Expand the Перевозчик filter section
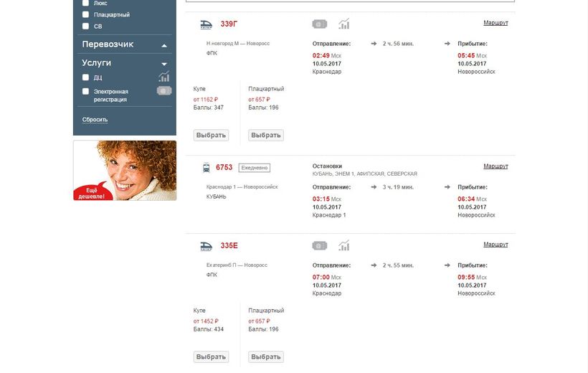This screenshot has height=373, width=588. (164, 45)
